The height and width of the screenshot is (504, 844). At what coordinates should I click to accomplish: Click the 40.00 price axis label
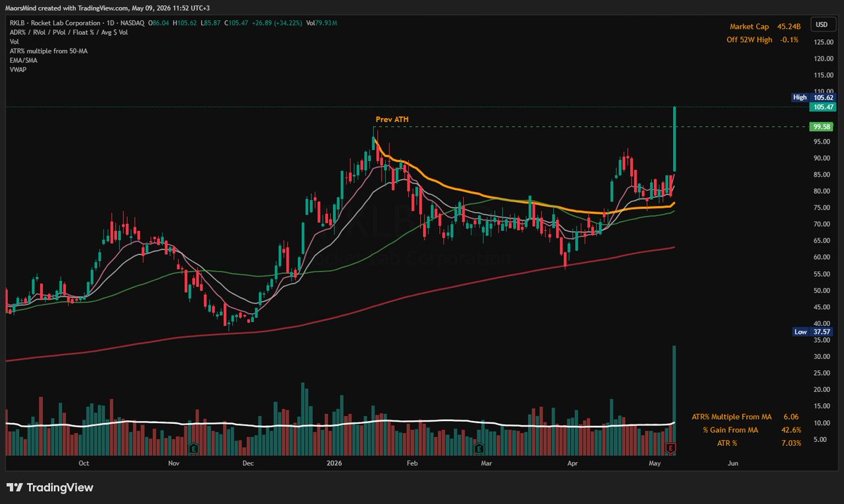click(x=821, y=324)
